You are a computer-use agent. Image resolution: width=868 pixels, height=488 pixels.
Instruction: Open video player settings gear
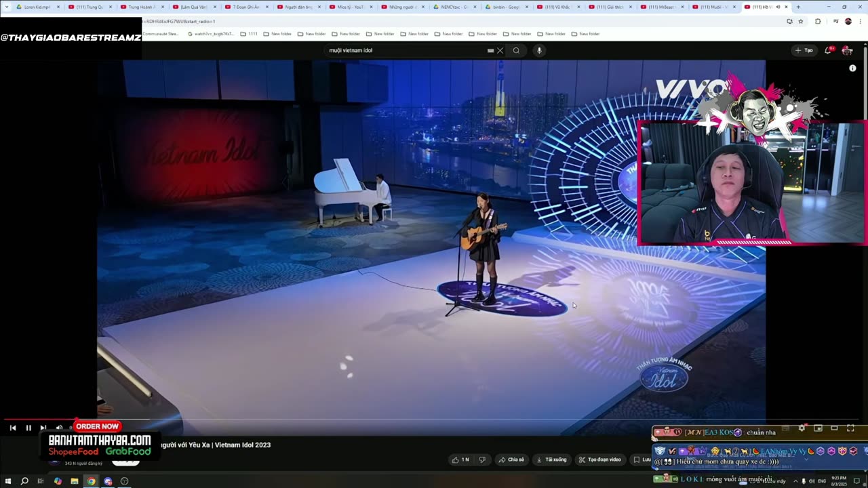pos(802,428)
